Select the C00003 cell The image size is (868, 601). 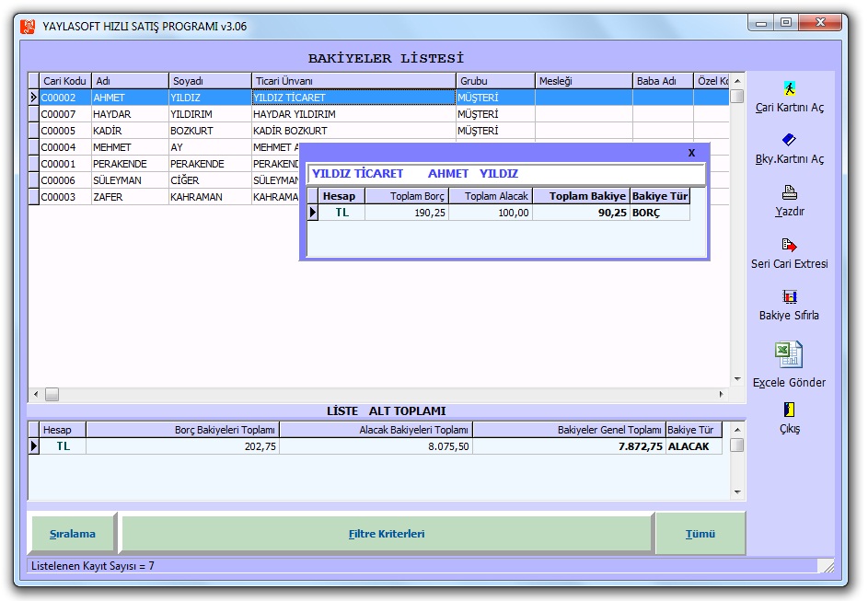(65, 197)
